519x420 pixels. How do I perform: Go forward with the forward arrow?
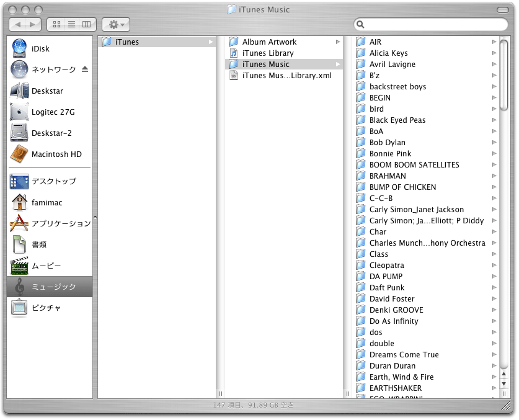33,24
